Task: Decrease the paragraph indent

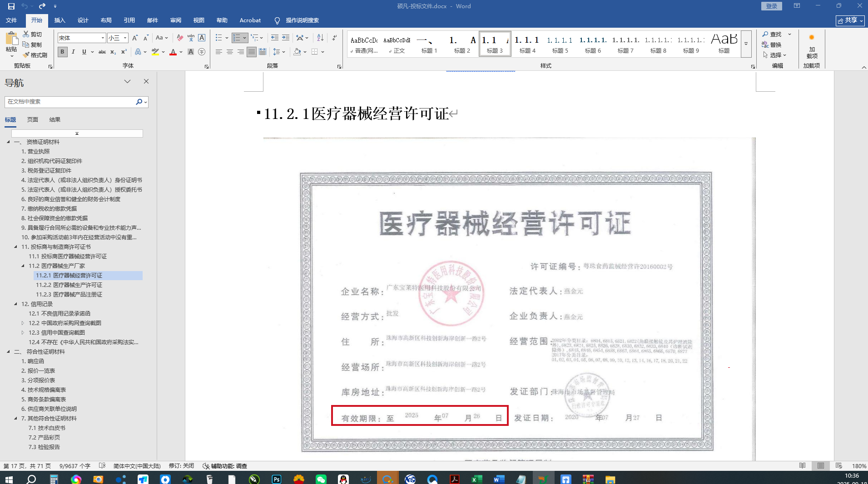Action: click(275, 38)
